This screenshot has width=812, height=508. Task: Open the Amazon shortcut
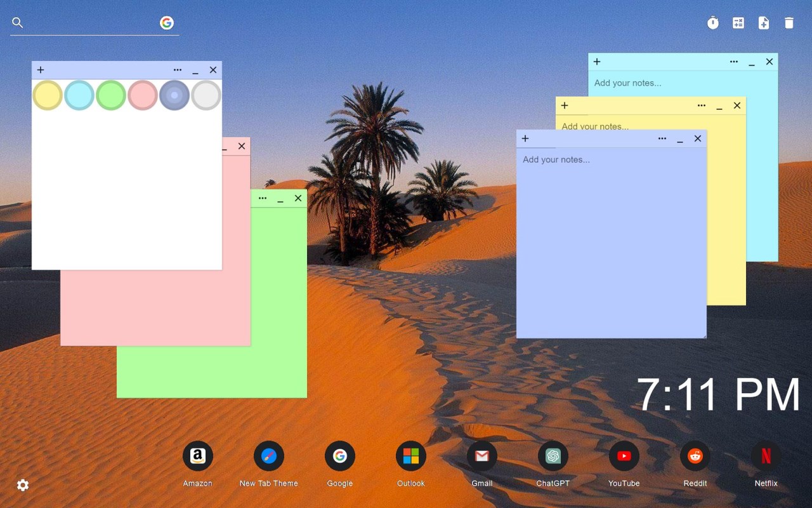pyautogui.click(x=198, y=456)
